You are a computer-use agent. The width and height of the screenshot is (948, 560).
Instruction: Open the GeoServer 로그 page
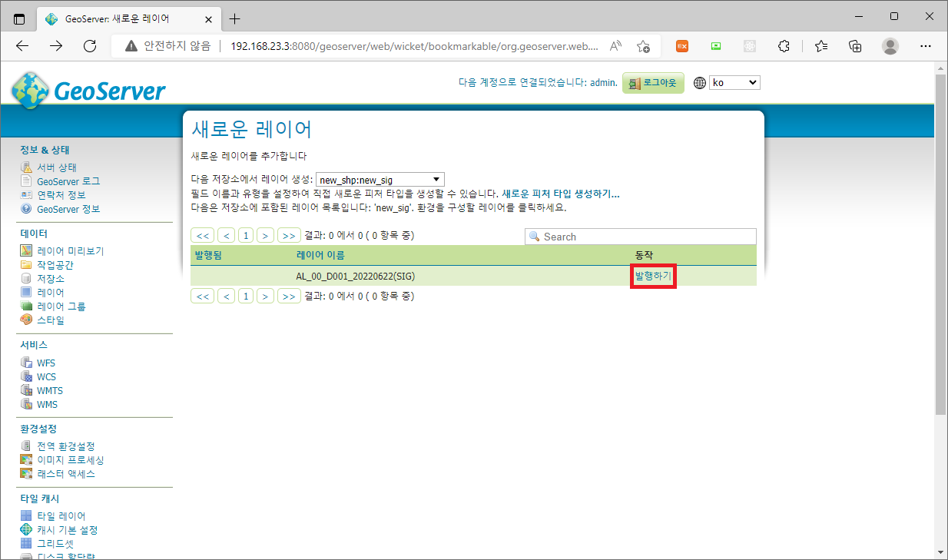point(68,181)
